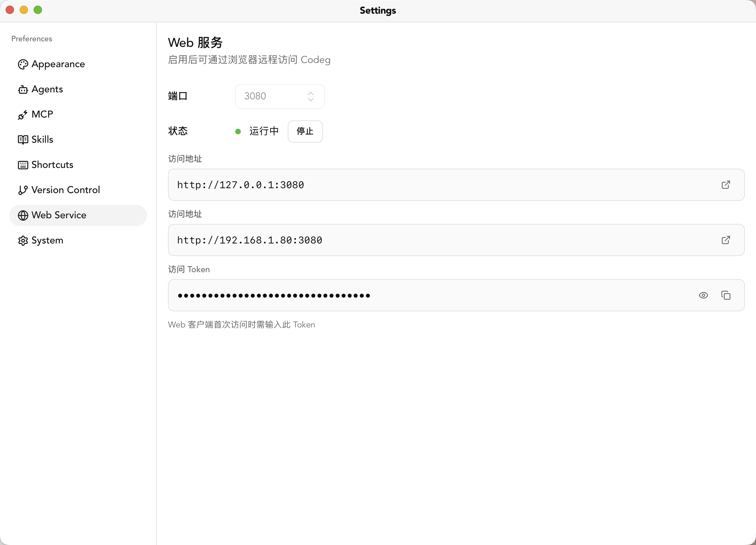Click the green running status dot
The width and height of the screenshot is (756, 545).
tap(238, 131)
